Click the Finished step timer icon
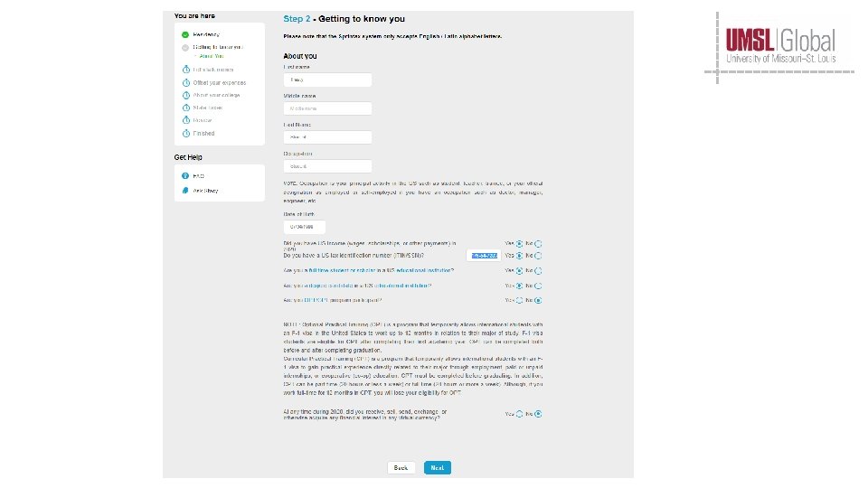Image resolution: width=868 pixels, height=488 pixels. pyautogui.click(x=185, y=133)
